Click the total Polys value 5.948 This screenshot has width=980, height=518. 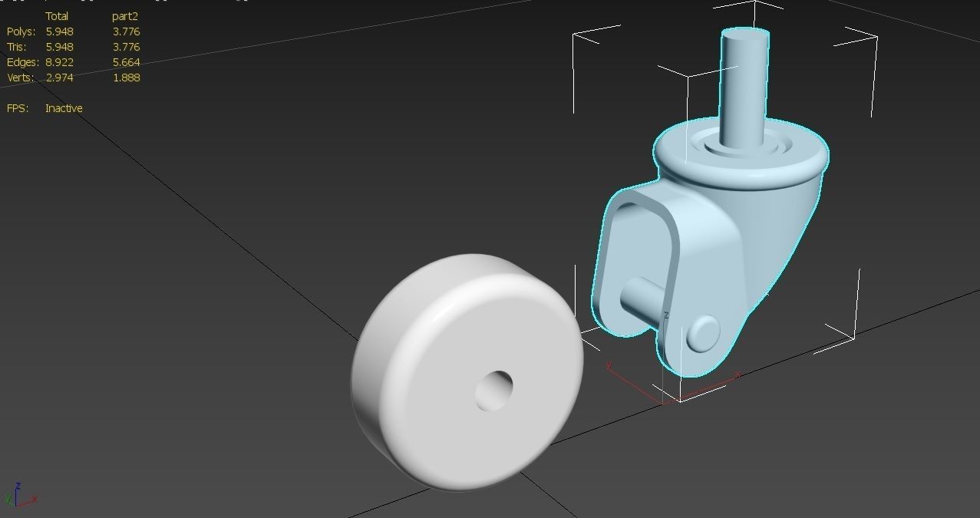coord(60,31)
